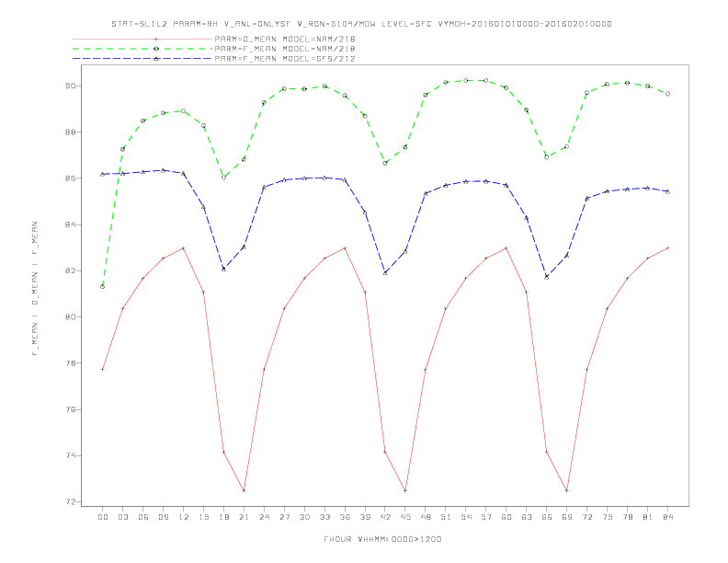Click x-axis tick label 45

[x=405, y=517]
